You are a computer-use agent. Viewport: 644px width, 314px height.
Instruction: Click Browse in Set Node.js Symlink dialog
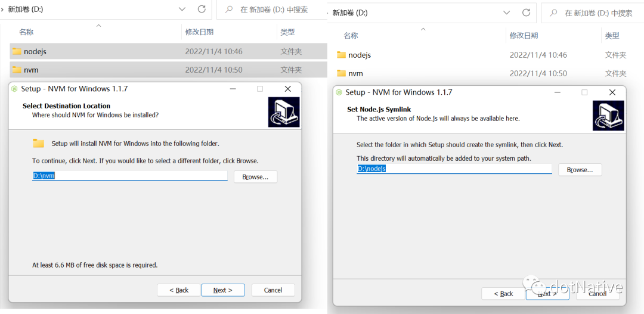(580, 170)
